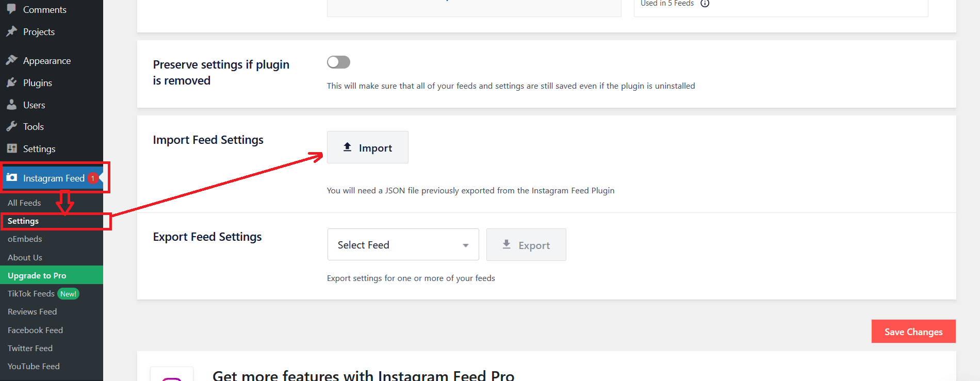Enable Preserve settings if plugin is removed
Screen dimensions: 980x381
[x=338, y=62]
